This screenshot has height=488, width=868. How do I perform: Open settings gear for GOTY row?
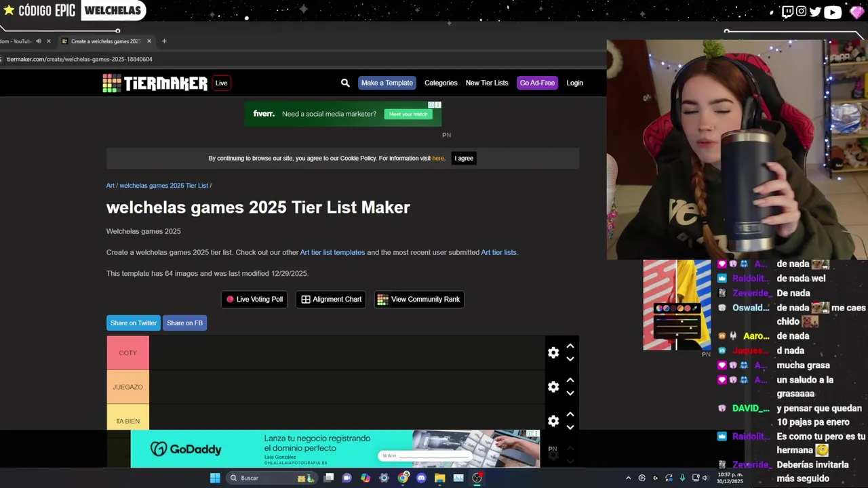pyautogui.click(x=553, y=352)
